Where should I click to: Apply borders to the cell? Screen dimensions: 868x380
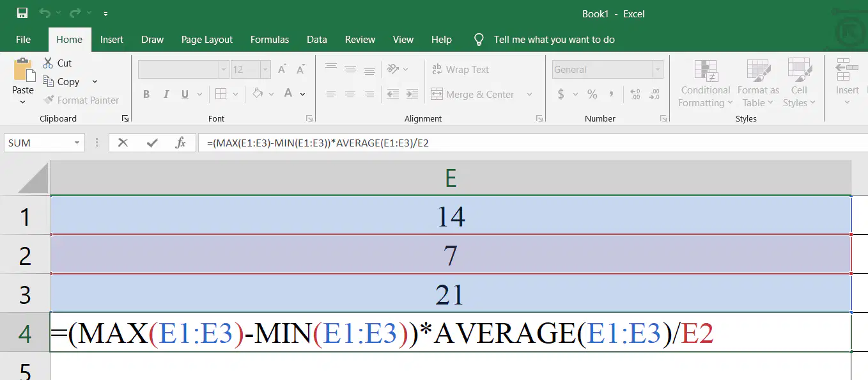(x=221, y=94)
